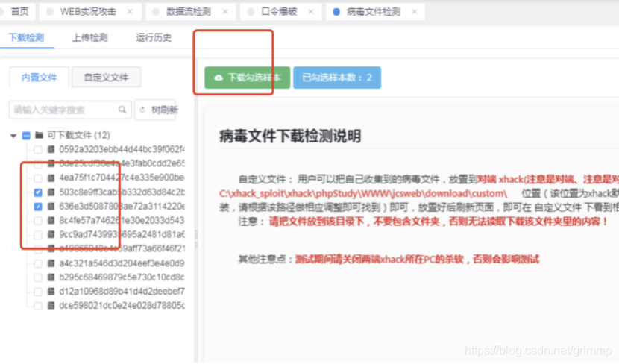619x364 pixels.
Task: Close the 数据流检测 tab
Action: point(225,12)
